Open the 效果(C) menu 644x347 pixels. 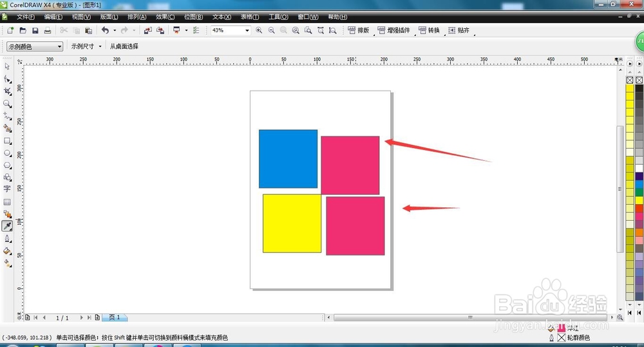pos(165,17)
